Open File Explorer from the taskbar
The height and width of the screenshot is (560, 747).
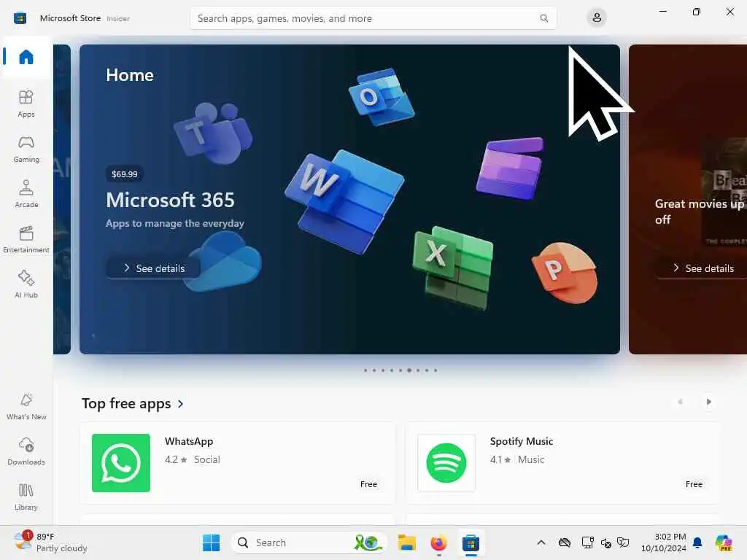[407, 542]
